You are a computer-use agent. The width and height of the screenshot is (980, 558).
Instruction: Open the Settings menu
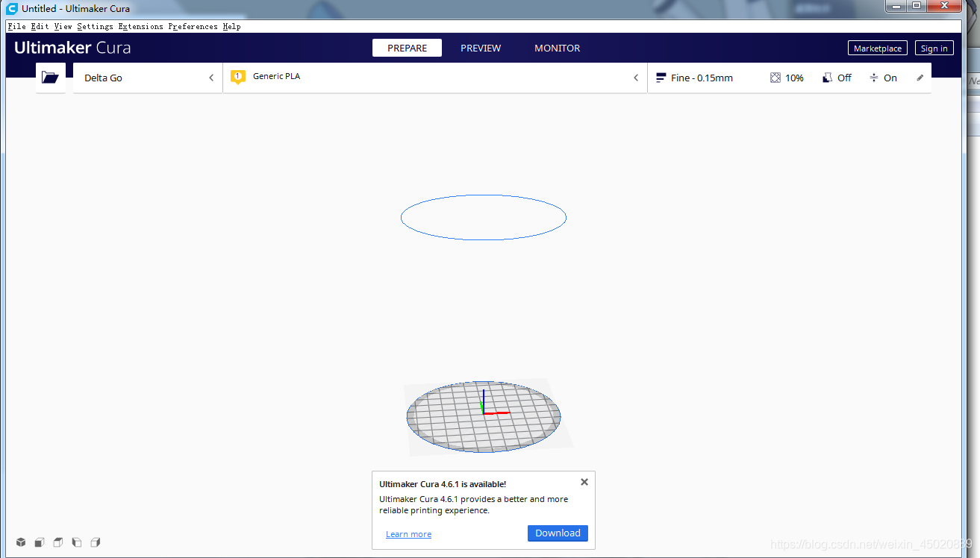coord(95,26)
